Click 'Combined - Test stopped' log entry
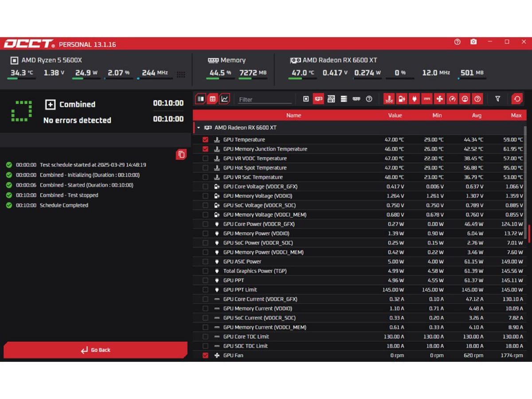 point(69,195)
